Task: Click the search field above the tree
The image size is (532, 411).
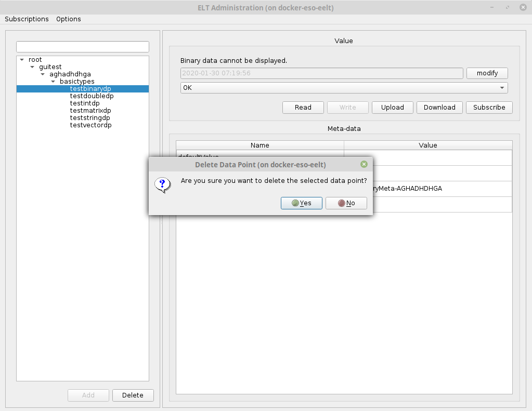Action: pyautogui.click(x=83, y=47)
